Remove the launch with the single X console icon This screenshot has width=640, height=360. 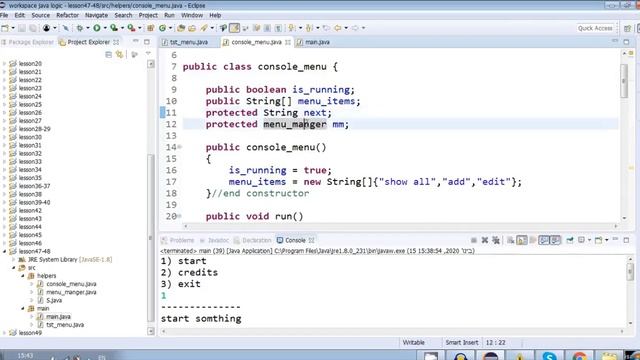tap(484, 240)
